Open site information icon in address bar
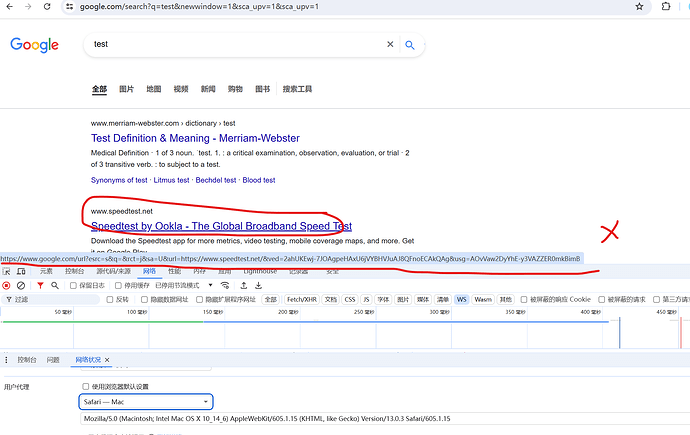This screenshot has height=435, width=690. (x=70, y=7)
